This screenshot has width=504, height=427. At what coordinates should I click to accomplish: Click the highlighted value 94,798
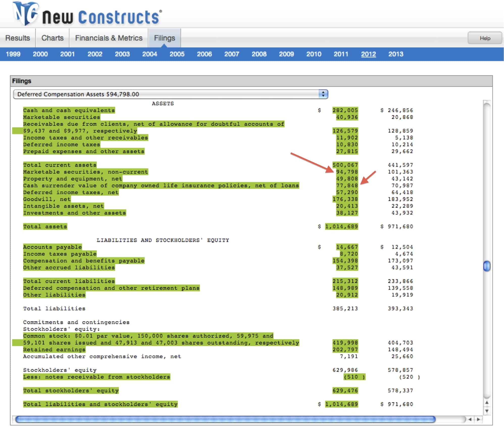347,172
